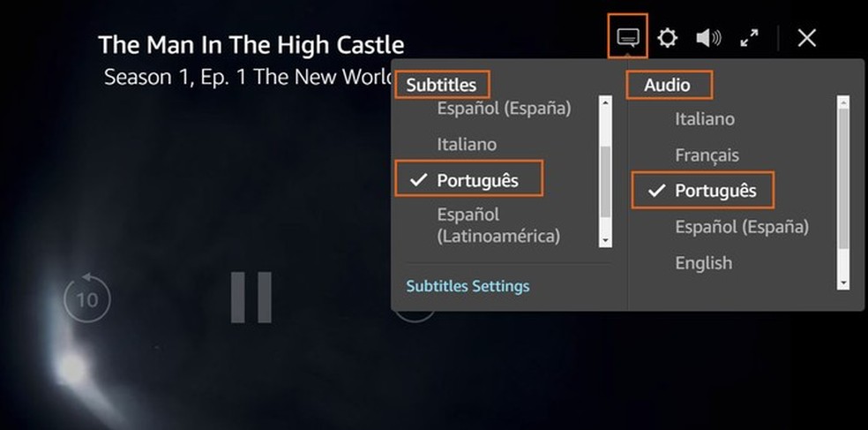Open Subtitles Settings link

click(468, 286)
